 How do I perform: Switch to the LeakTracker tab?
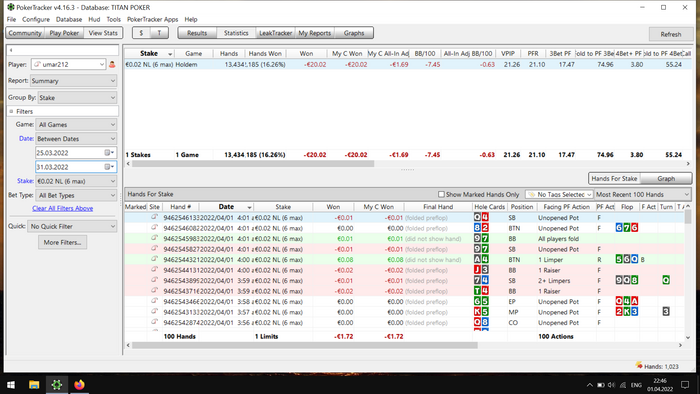(275, 33)
